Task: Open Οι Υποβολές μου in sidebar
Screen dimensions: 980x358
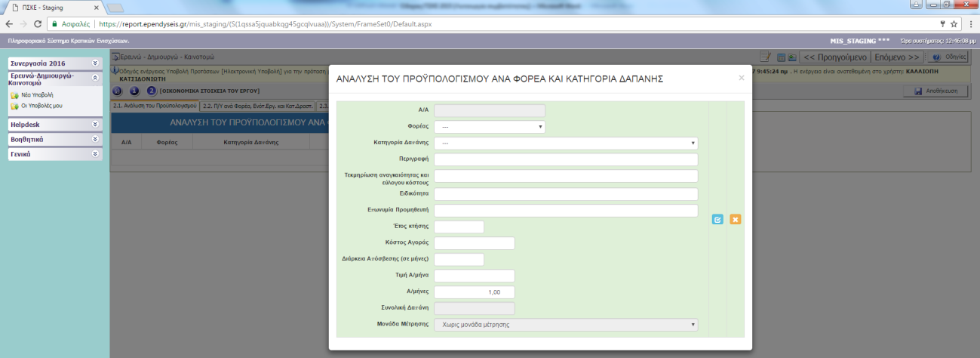Action: 41,106
